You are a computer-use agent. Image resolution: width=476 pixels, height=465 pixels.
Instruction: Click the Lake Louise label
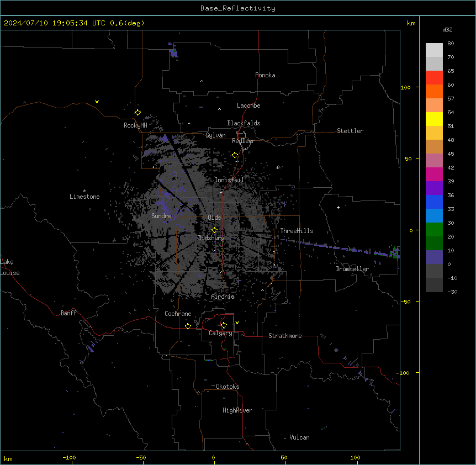(x=10, y=267)
